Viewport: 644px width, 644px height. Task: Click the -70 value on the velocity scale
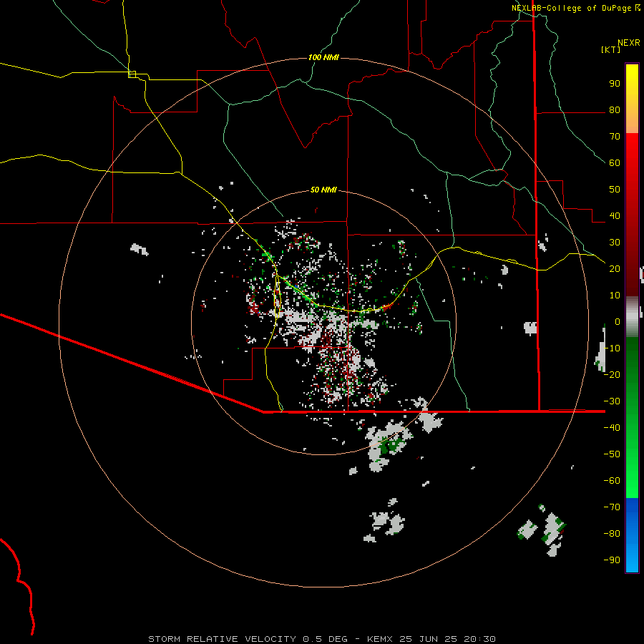tap(612, 507)
